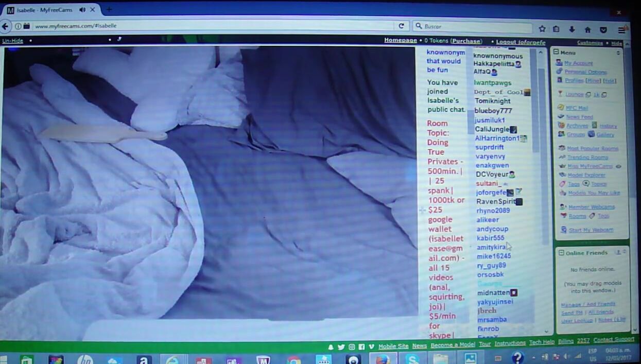
Task: Open the Tech Help footer link
Action: 542,342
